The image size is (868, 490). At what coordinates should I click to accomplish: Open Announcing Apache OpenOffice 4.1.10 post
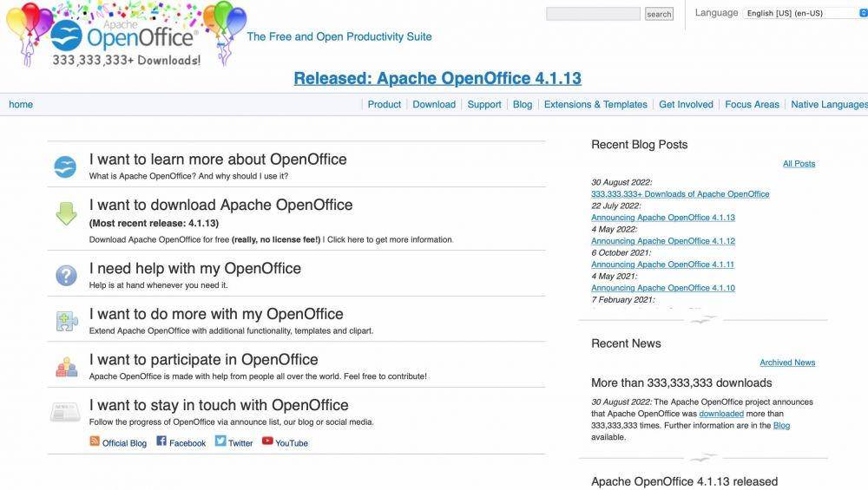[x=663, y=288]
